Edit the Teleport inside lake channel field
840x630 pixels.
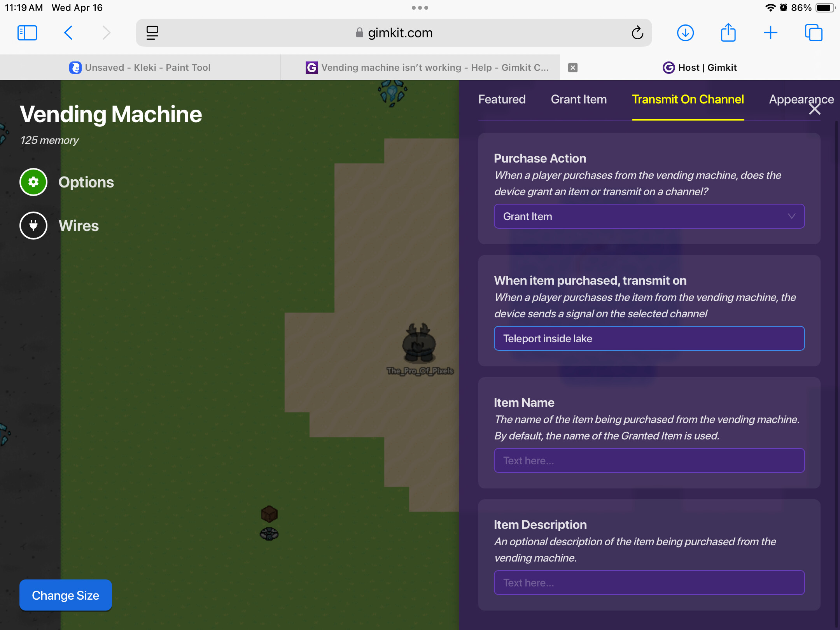coord(649,338)
